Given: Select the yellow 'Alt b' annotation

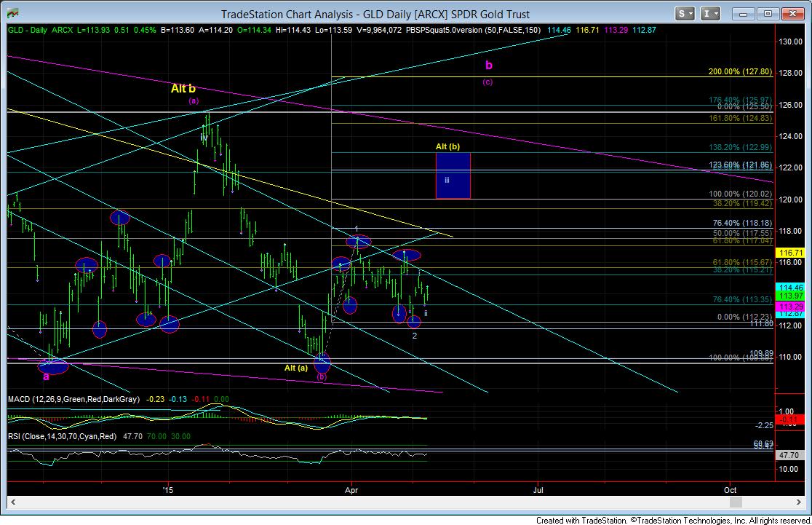Looking at the screenshot, I should point(183,89).
